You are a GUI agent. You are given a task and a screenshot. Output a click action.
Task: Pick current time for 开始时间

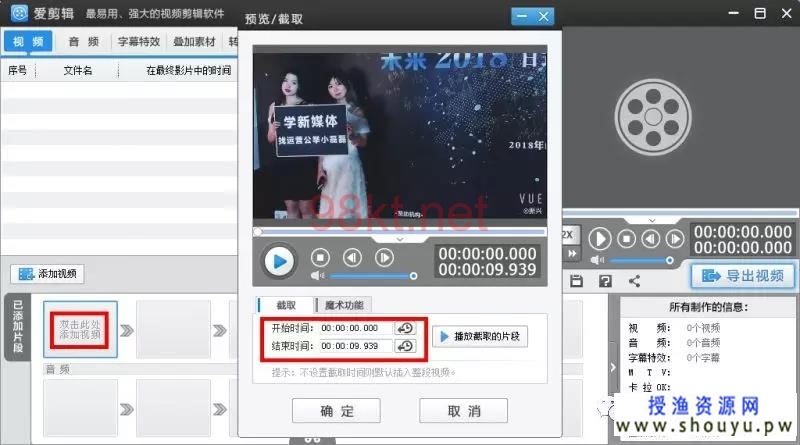(406, 328)
